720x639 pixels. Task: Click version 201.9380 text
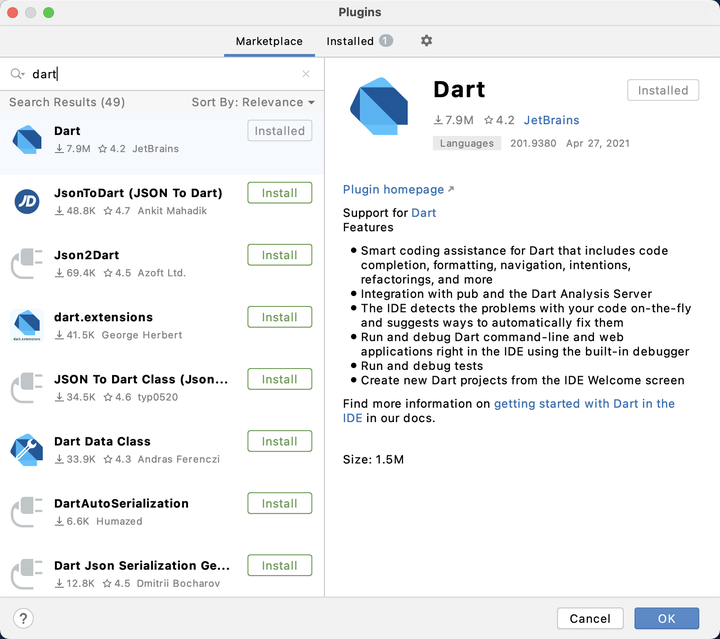[x=533, y=143]
